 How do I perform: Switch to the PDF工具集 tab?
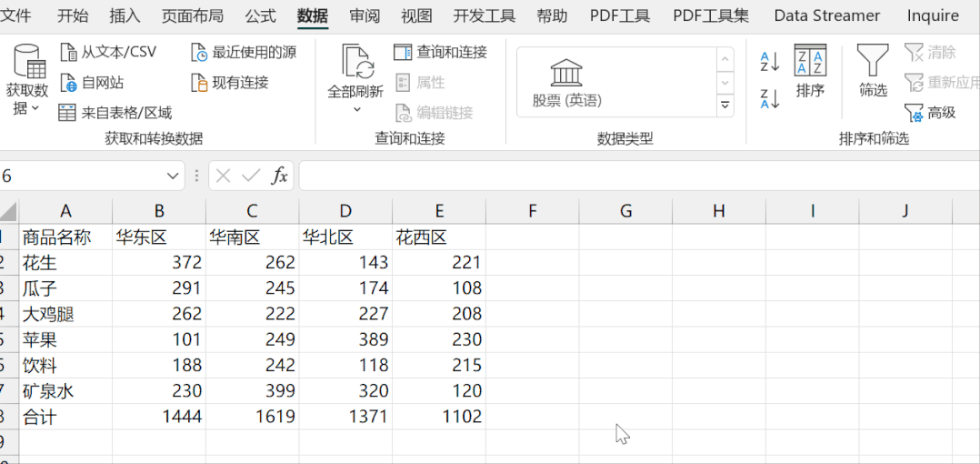tap(711, 16)
